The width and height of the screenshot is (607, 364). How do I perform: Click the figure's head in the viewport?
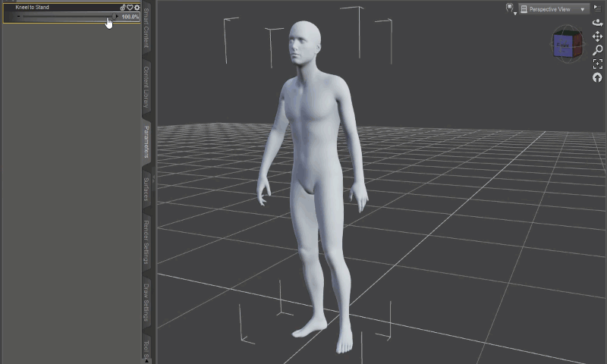coord(304,42)
